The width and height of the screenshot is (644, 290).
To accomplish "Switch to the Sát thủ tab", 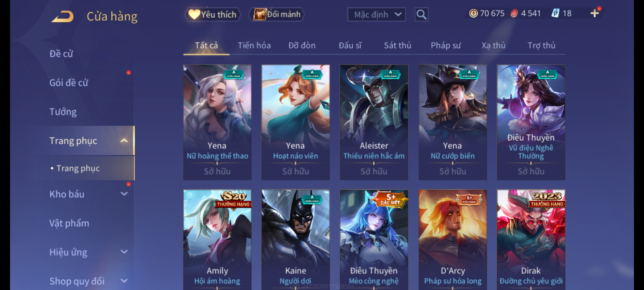I will (397, 45).
